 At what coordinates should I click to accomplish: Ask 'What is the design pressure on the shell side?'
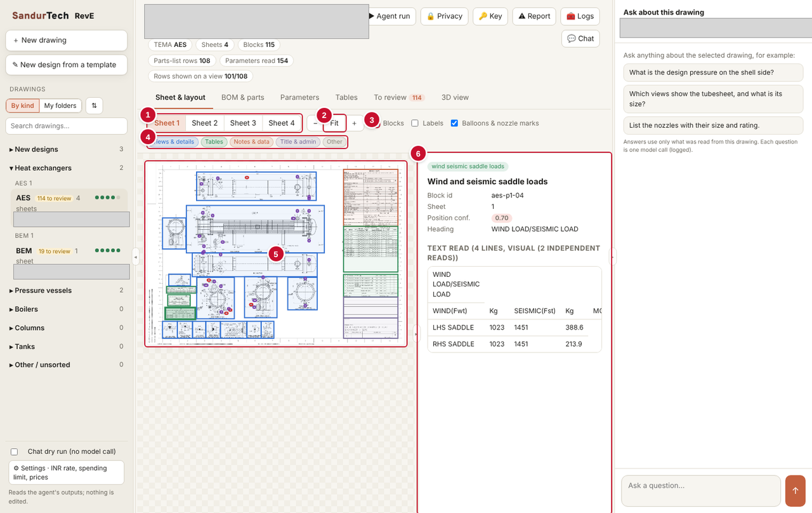pos(714,72)
